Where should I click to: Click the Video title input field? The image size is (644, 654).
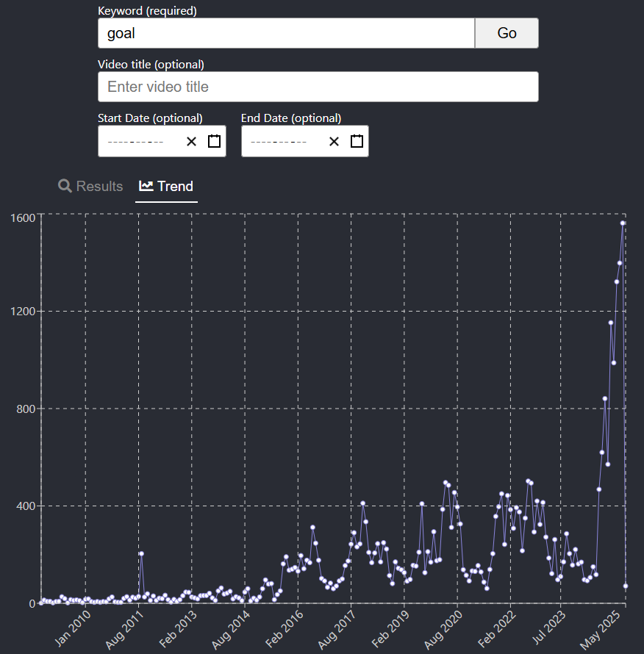[318, 87]
